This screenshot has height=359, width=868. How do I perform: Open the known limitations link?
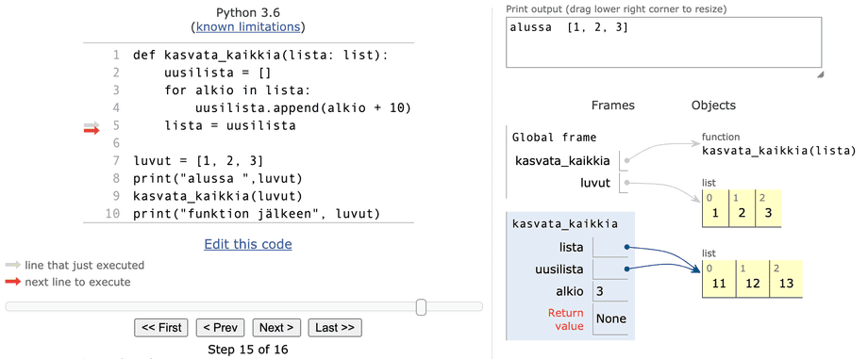[x=248, y=26]
